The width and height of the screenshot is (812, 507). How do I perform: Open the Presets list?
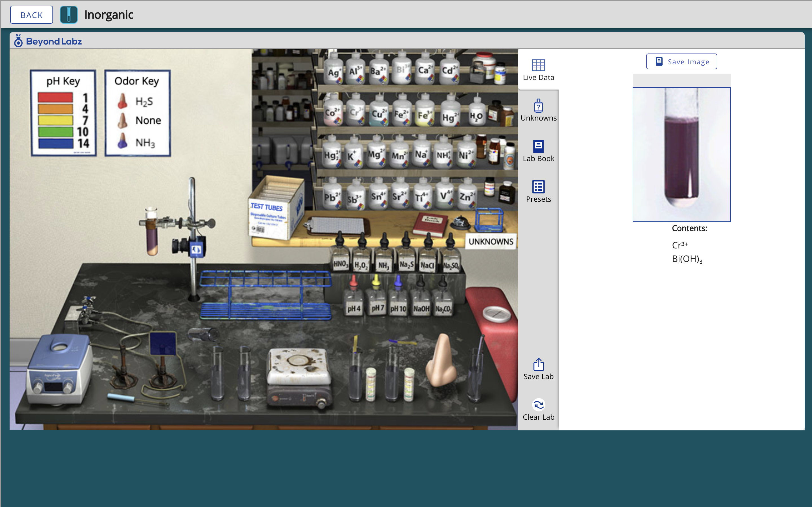538,192
